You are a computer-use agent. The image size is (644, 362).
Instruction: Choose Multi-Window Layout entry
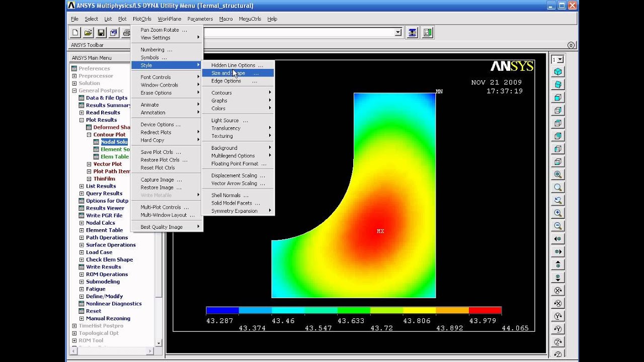pyautogui.click(x=167, y=215)
